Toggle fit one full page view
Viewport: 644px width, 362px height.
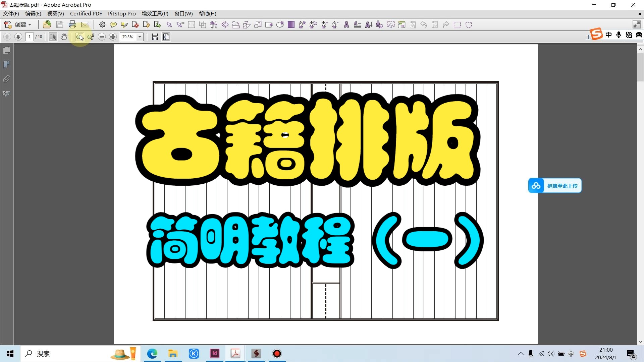[166, 37]
